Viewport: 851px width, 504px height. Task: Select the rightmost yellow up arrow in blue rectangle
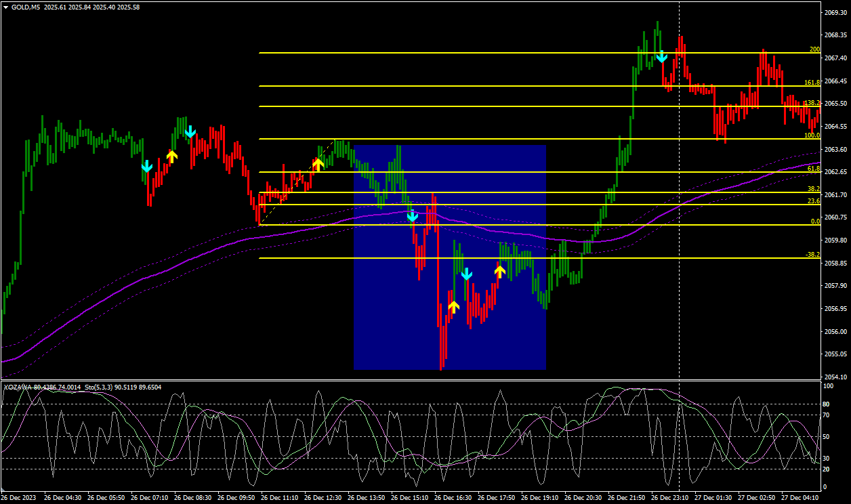pyautogui.click(x=500, y=272)
